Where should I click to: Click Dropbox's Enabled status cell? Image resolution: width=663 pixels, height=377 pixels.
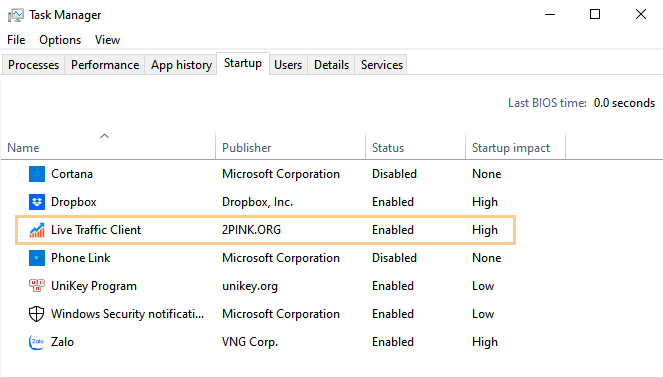tap(393, 202)
